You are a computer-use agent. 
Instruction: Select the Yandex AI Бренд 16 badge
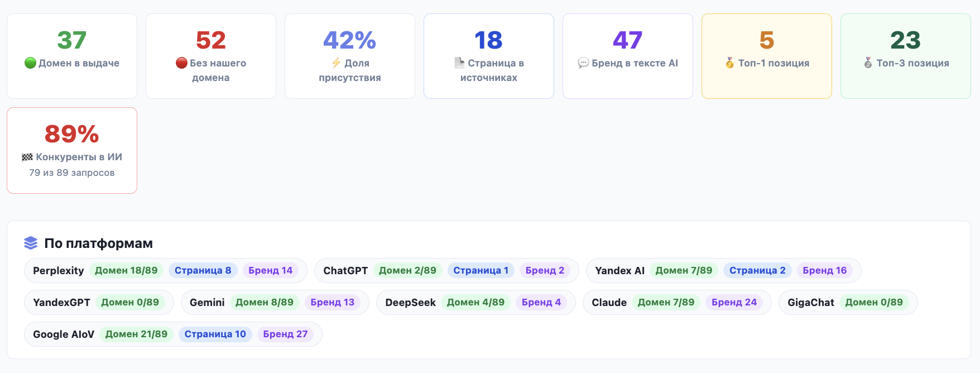825,270
